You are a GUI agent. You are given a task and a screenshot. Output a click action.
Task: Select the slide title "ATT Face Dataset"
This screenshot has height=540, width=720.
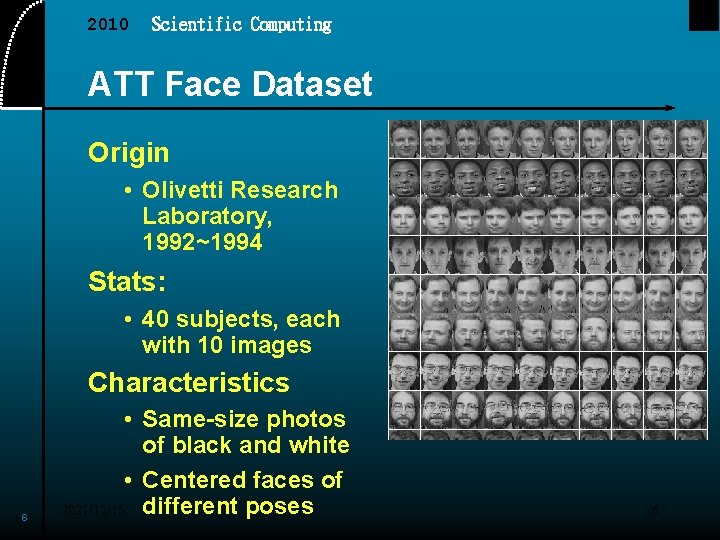click(230, 84)
